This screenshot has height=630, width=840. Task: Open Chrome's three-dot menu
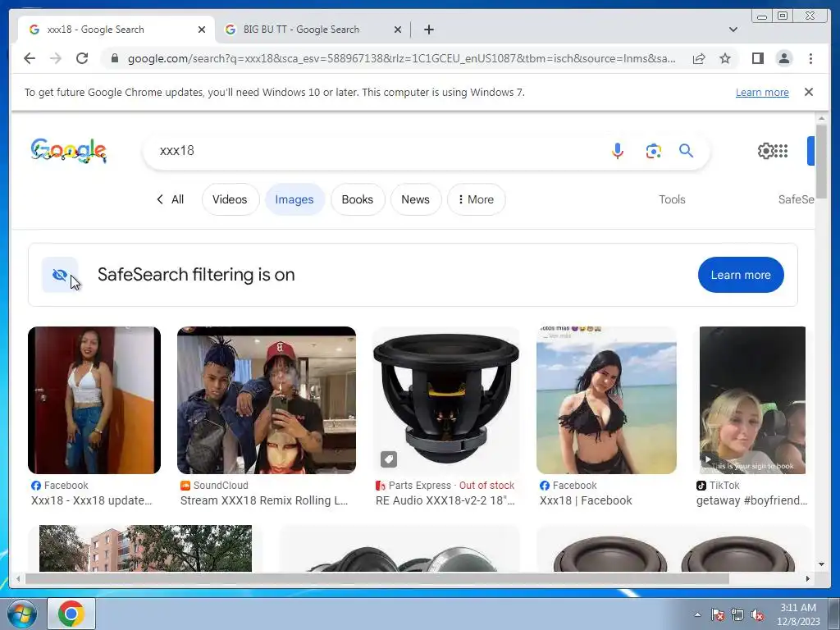810,58
